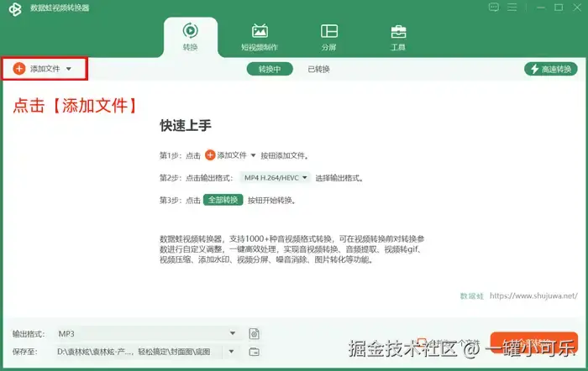Click the 快速上手 heading
The height and width of the screenshot is (371, 588).
coord(186,126)
